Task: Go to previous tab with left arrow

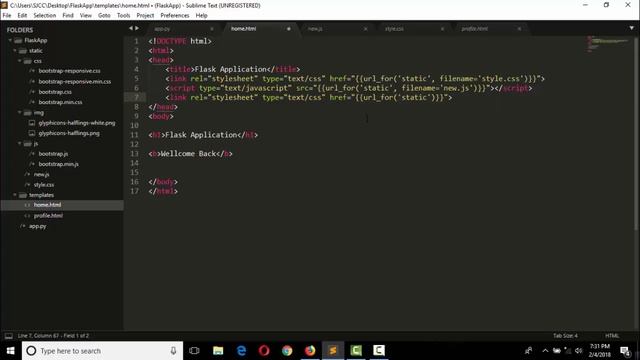Action: click(x=131, y=28)
